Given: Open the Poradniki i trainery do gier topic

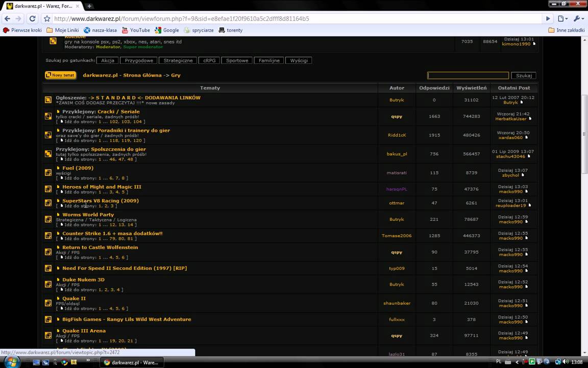Looking at the screenshot, I should pyautogui.click(x=134, y=130).
